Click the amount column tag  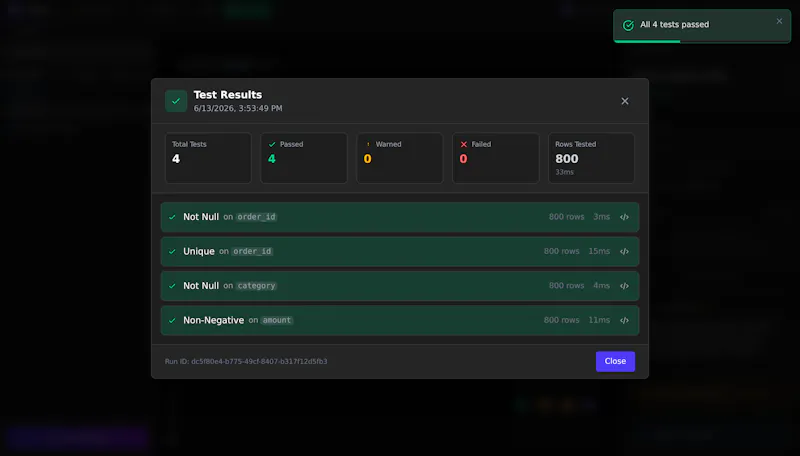[x=277, y=320]
